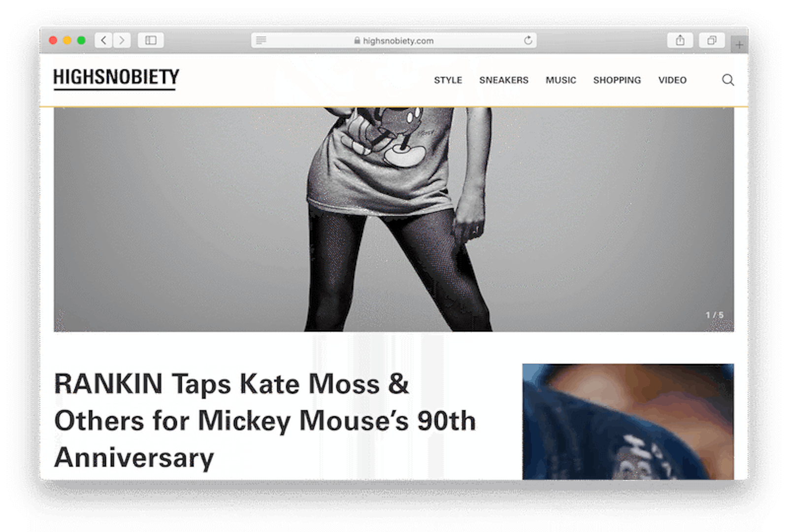Open the Share icon in the toolbar
The width and height of the screenshot is (788, 532).
(680, 40)
